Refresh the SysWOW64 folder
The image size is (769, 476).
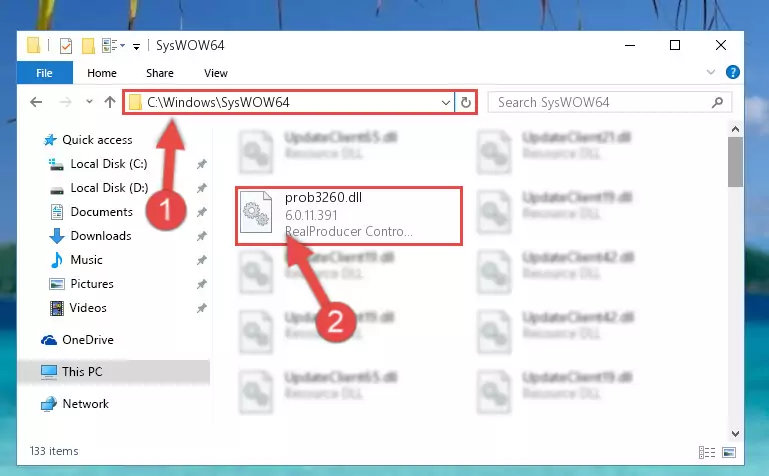tap(465, 102)
